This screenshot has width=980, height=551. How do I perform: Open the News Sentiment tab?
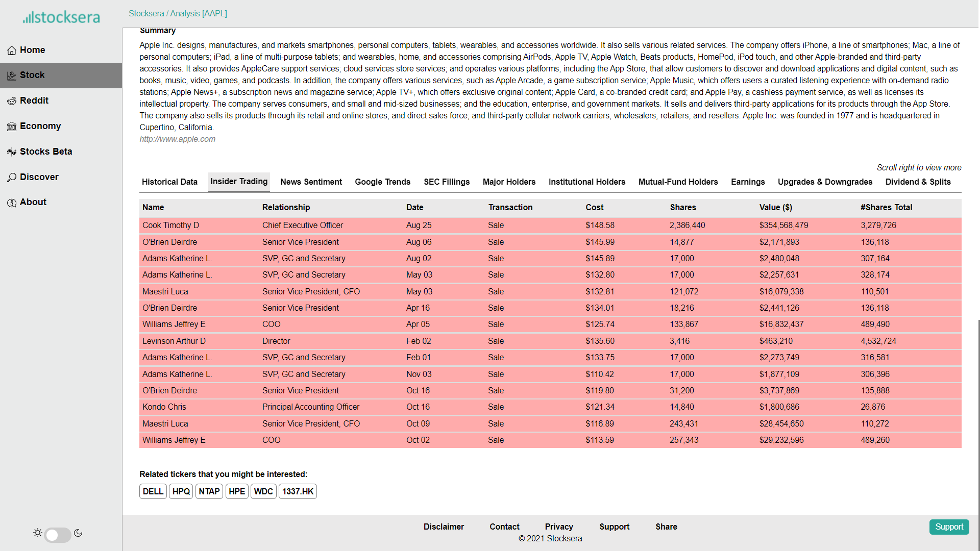click(x=311, y=182)
